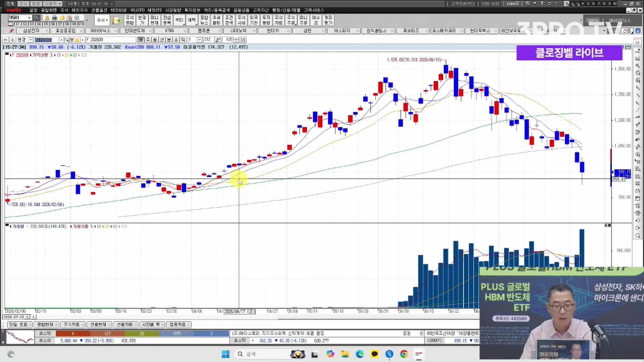Click the F 202609 item name field
The image size is (644, 362).
111,40
